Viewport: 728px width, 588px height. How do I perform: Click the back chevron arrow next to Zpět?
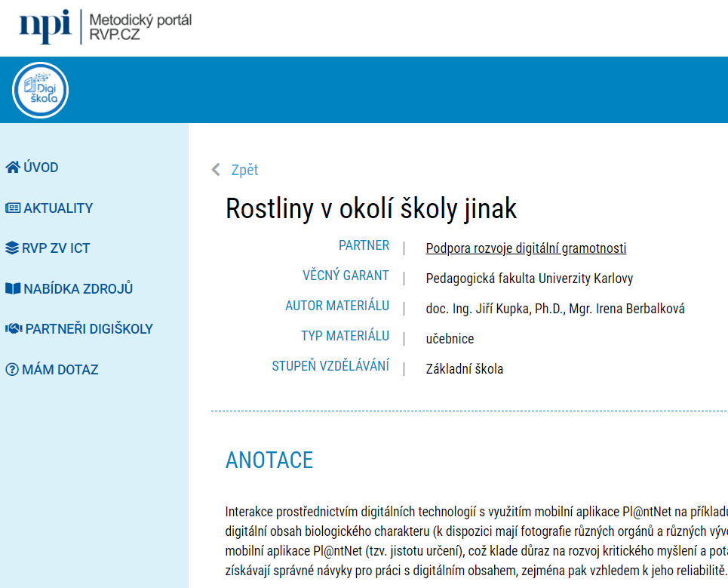(216, 170)
